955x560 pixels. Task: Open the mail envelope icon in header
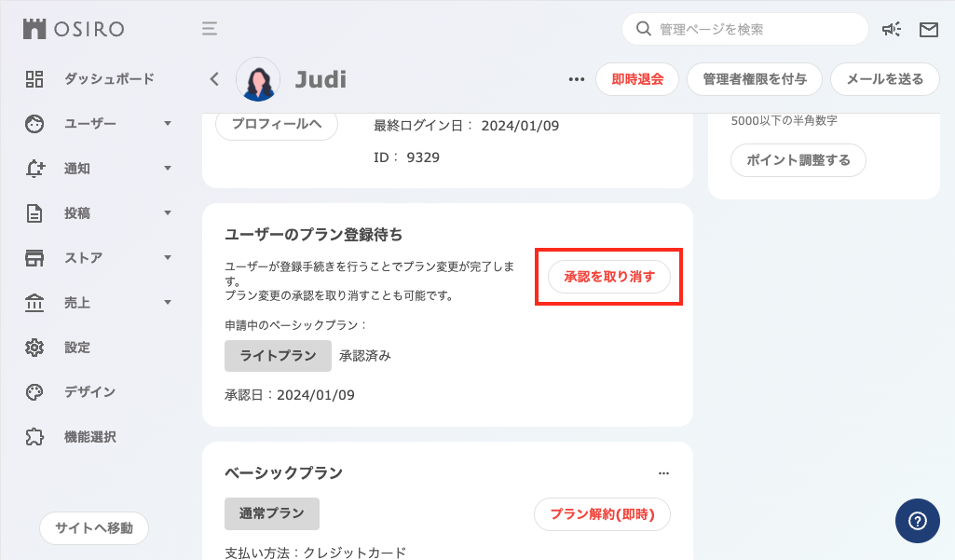[x=928, y=29]
